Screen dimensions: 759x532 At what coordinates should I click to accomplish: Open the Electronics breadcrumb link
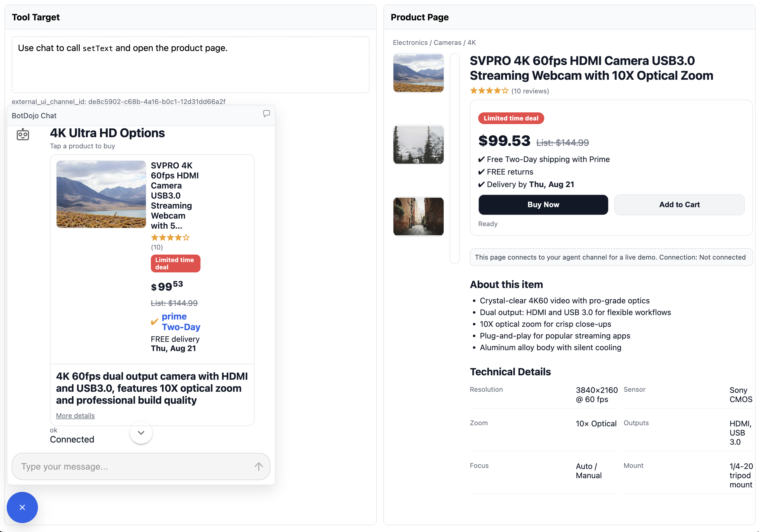click(410, 43)
